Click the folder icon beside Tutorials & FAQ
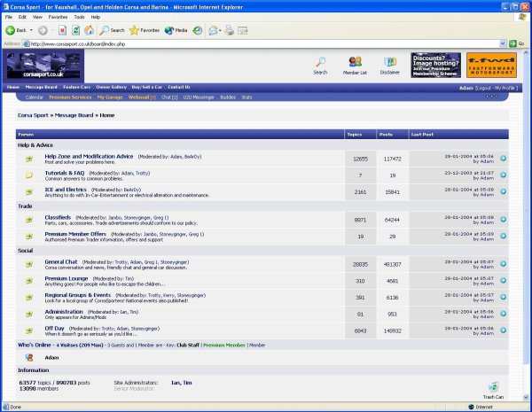532x412 pixels. tap(29, 175)
